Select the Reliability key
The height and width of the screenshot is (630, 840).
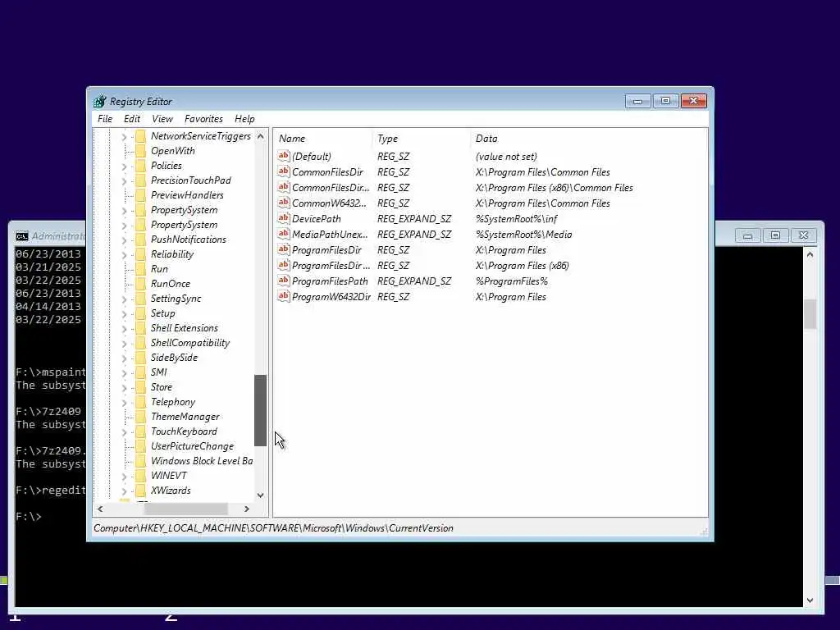click(x=172, y=254)
